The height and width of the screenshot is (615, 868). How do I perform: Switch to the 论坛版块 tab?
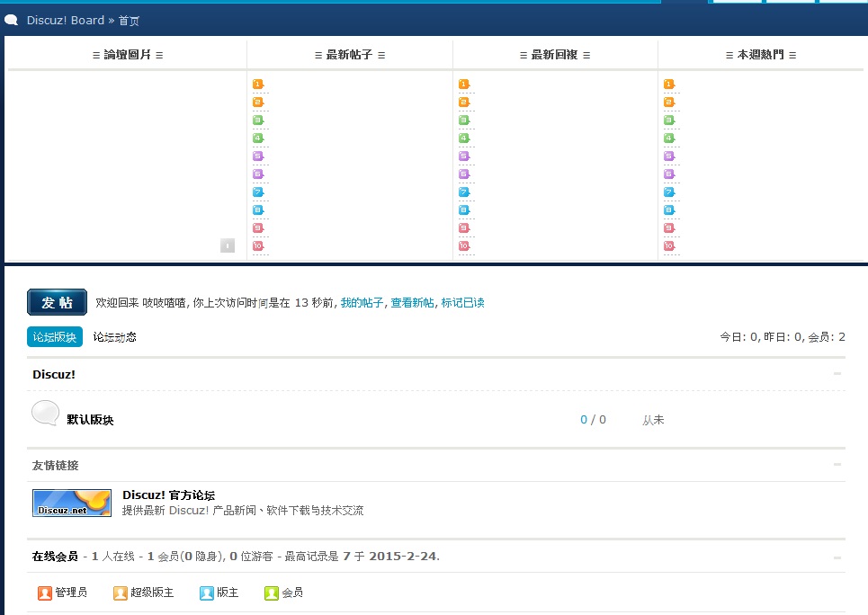click(55, 336)
